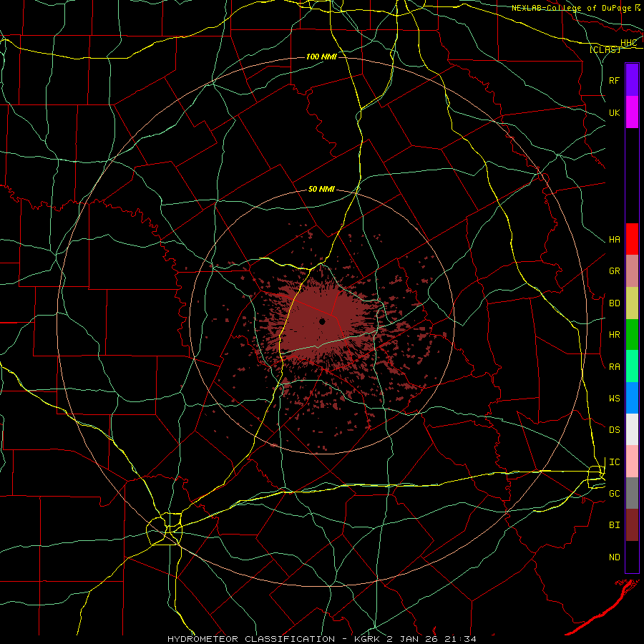Click the BI legend label
The width and height of the screenshot is (644, 644).
pyautogui.click(x=614, y=525)
